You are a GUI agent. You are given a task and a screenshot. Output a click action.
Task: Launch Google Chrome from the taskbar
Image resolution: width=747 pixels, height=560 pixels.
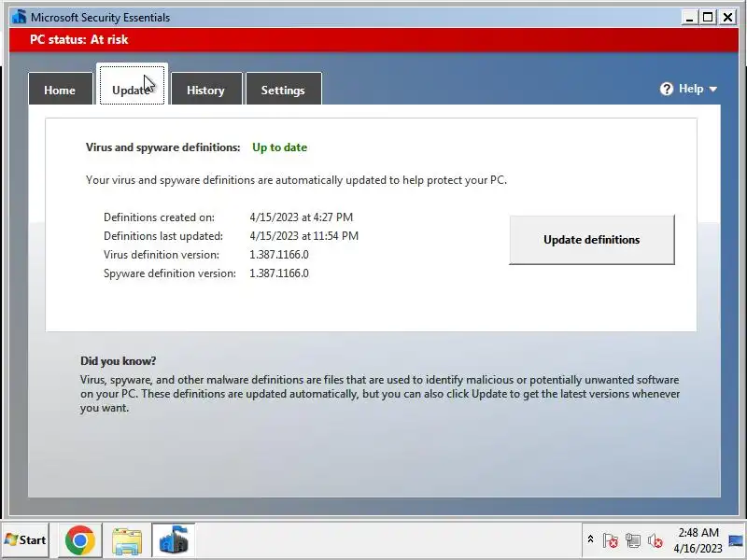[x=80, y=540]
